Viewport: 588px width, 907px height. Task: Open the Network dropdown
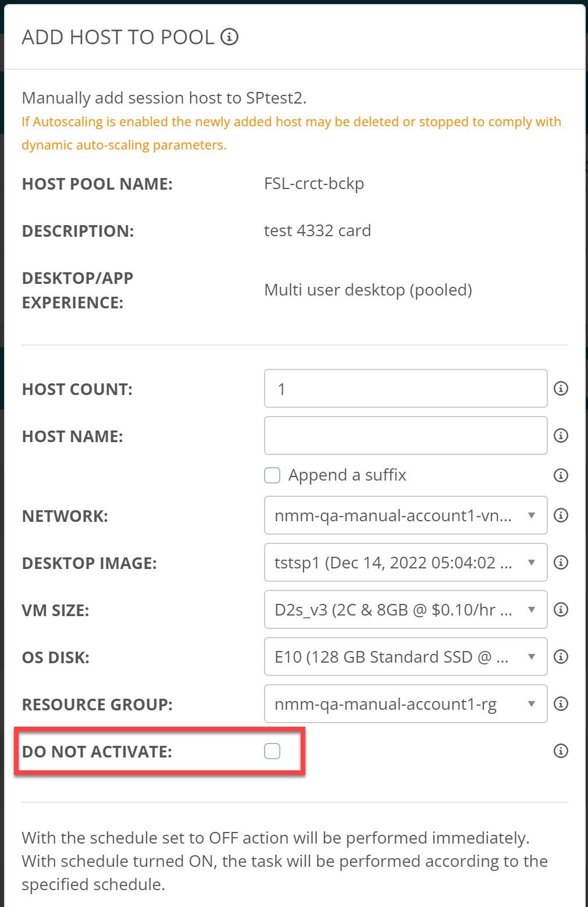[405, 515]
